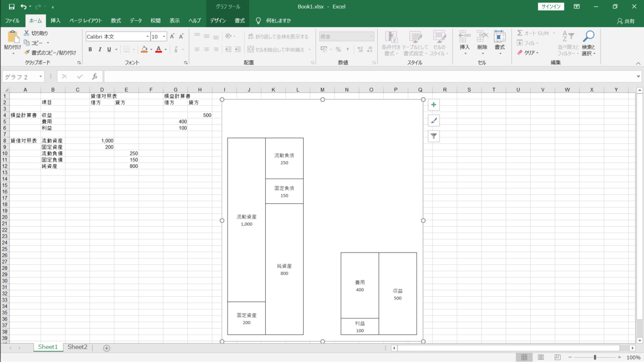Click the Chart Elements plus button
This screenshot has height=362, width=644.
(x=434, y=105)
